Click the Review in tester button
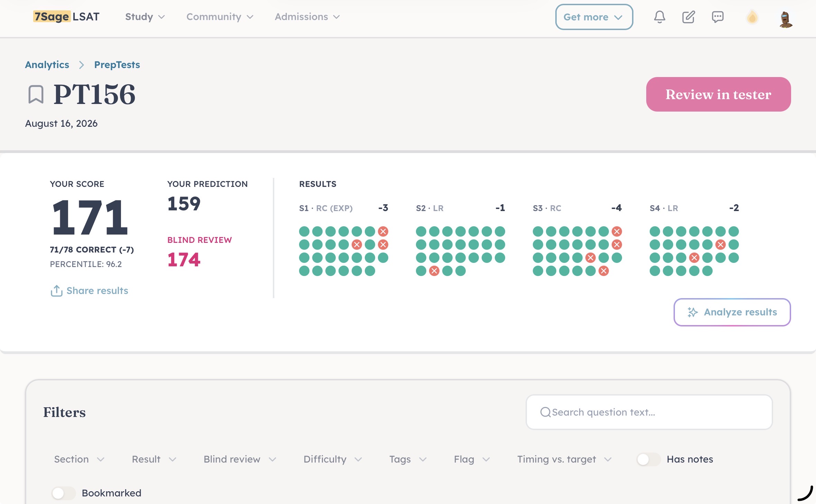 tap(718, 94)
